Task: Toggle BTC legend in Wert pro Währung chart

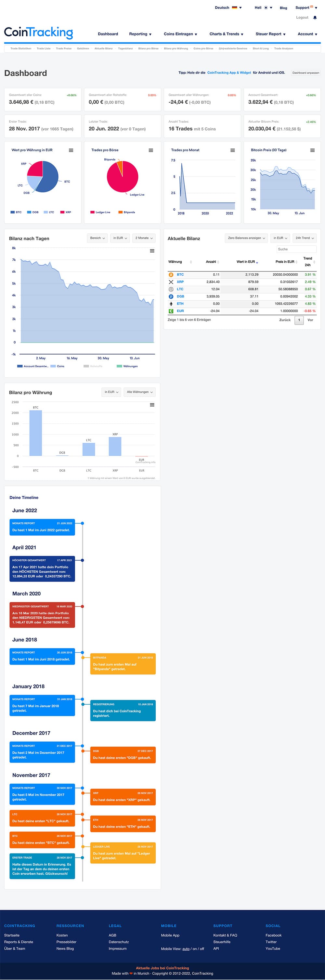Action: point(16,212)
